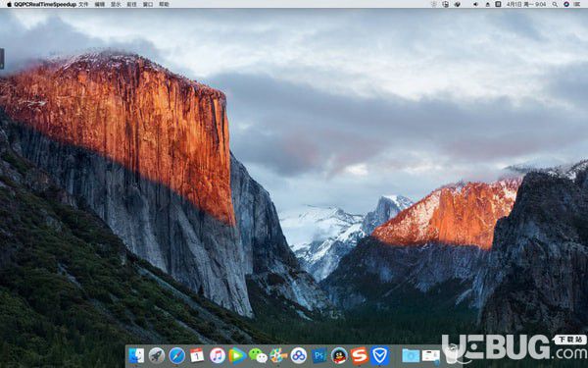Screen dimensions: 588x368
Task: Open the 文件 menu
Action: coord(83,4)
